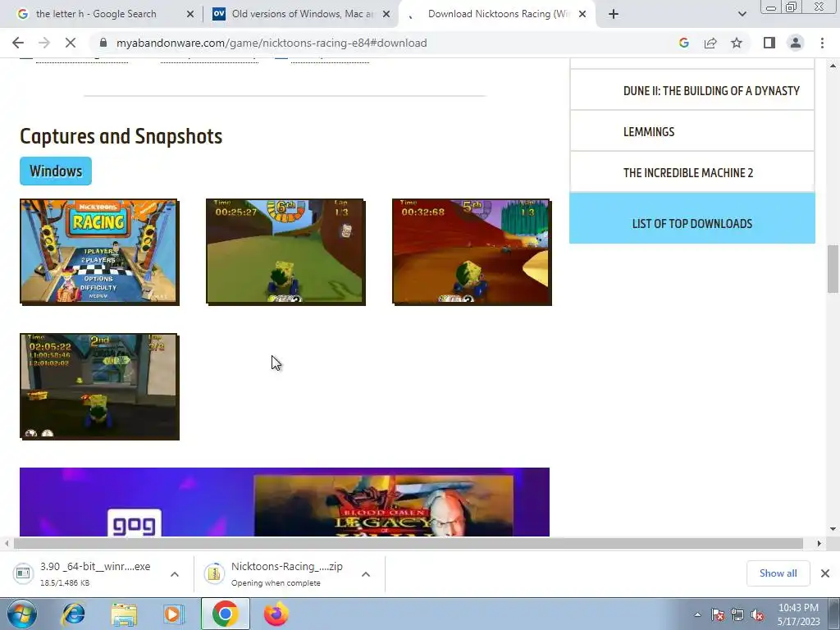Open a new browser tab
This screenshot has height=630, width=840.
614,14
